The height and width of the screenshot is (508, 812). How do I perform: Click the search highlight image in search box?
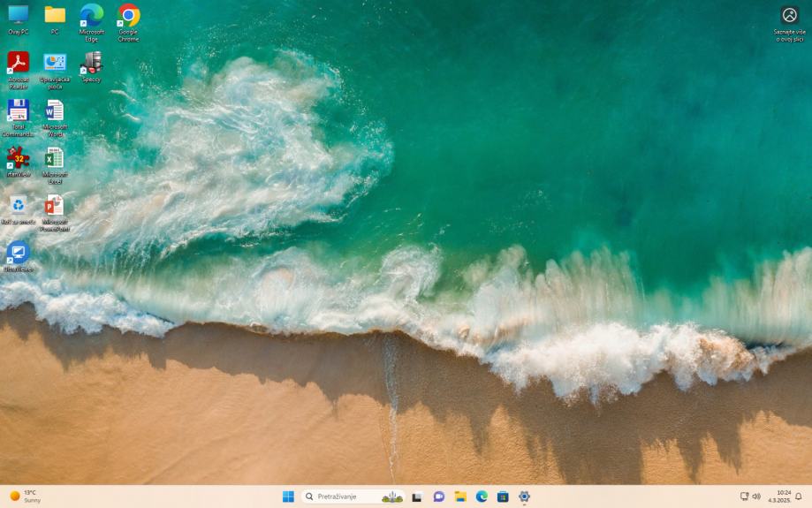point(392,497)
